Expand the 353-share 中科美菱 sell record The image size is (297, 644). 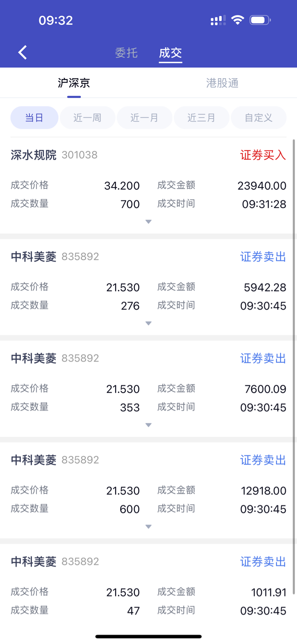point(148,425)
